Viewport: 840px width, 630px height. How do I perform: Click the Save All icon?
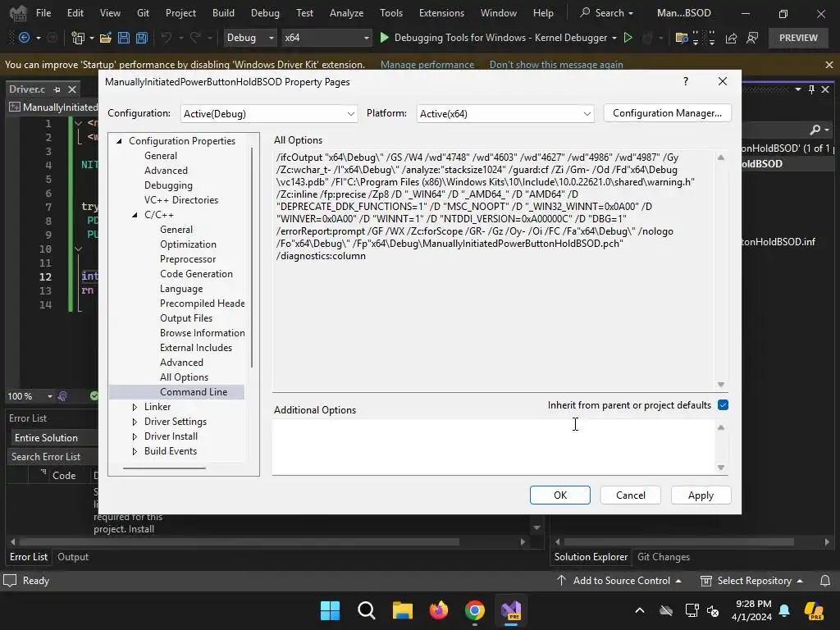141,38
